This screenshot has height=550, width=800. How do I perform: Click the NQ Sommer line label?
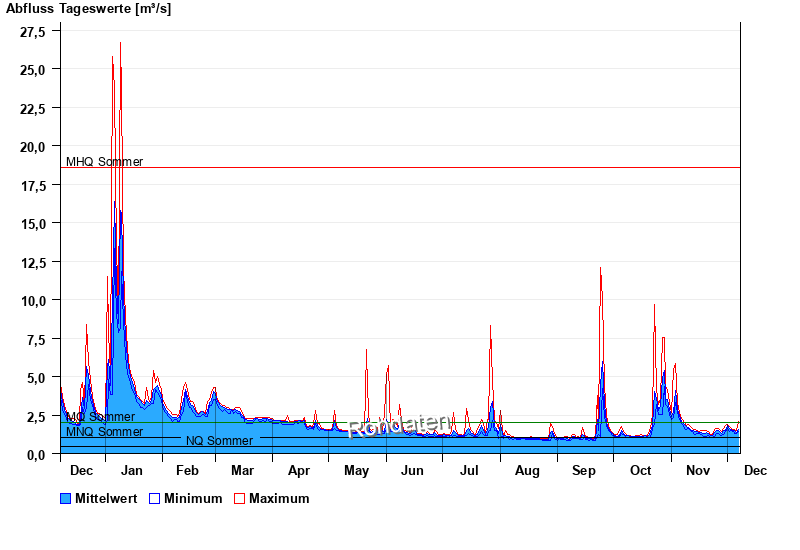219,441
